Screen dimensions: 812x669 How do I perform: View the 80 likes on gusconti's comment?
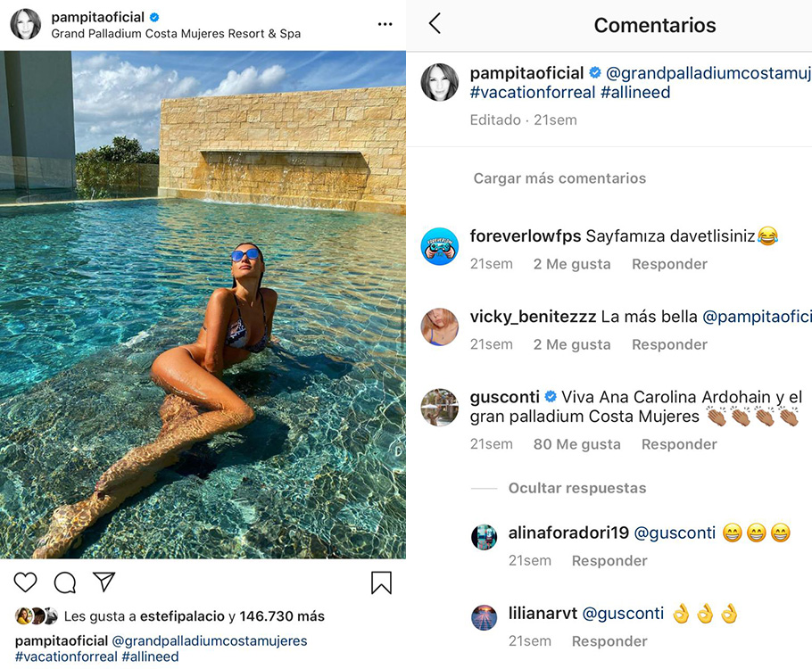pos(576,444)
